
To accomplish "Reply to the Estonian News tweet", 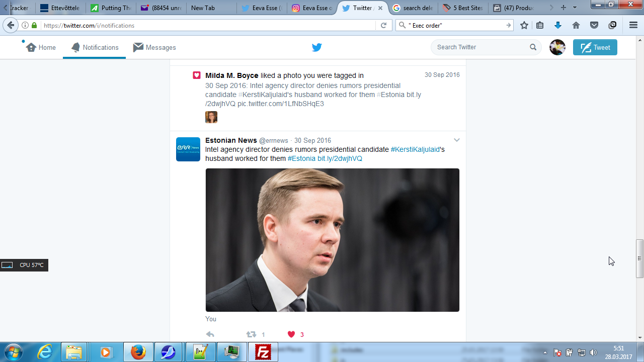I will pos(210,334).
